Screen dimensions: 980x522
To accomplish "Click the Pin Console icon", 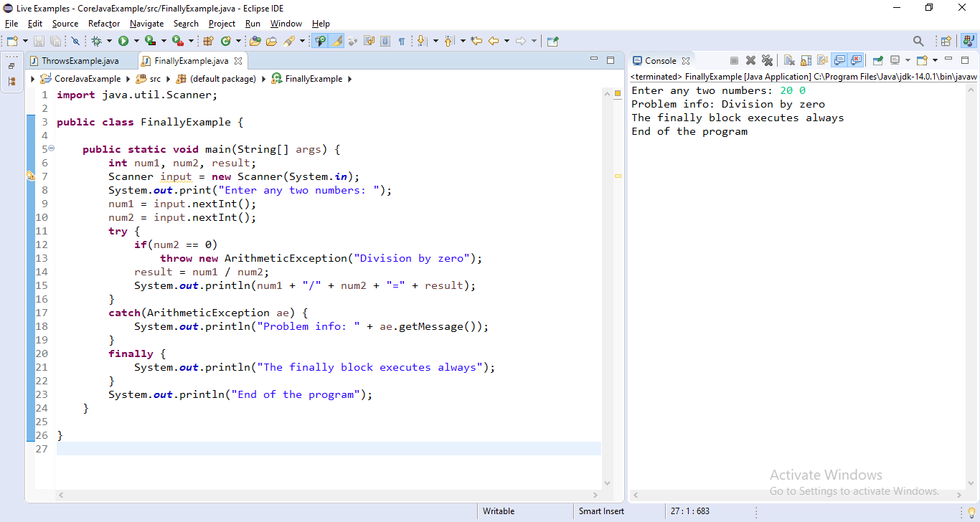I will 877,60.
